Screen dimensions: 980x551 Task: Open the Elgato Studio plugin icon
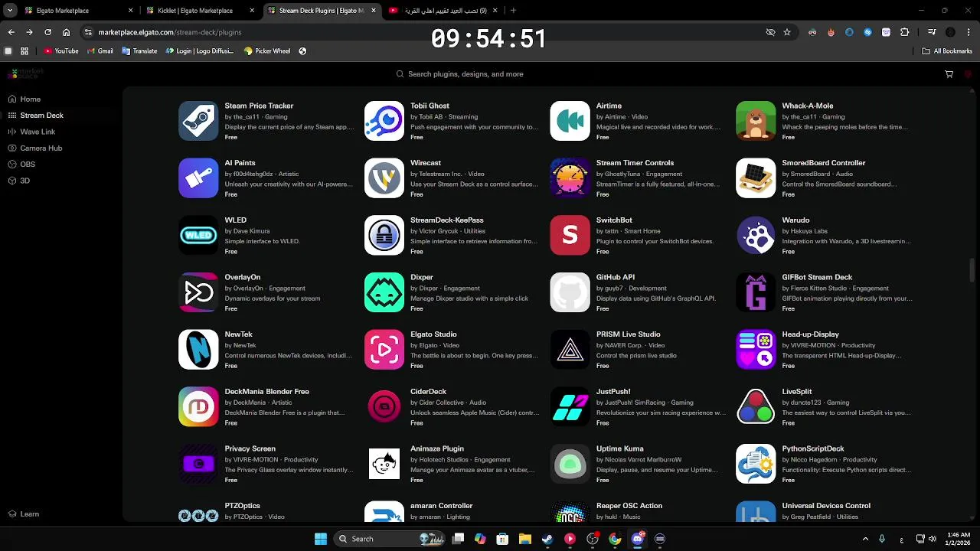[x=384, y=350]
